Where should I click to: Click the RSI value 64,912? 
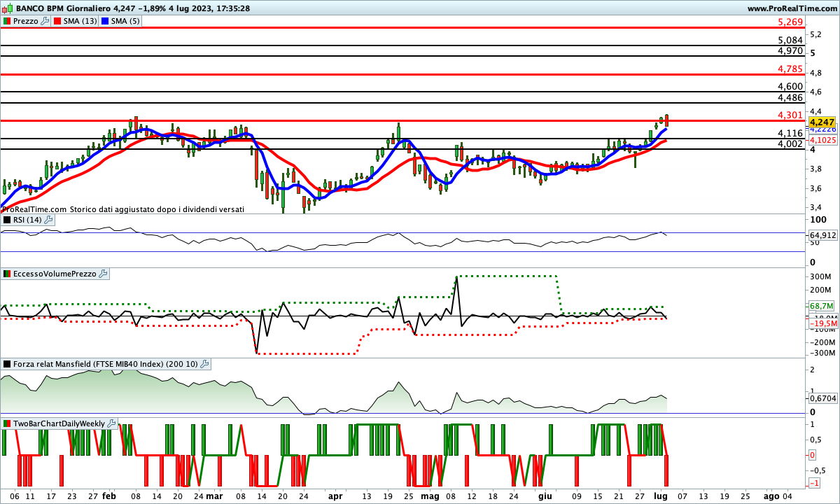[823, 235]
